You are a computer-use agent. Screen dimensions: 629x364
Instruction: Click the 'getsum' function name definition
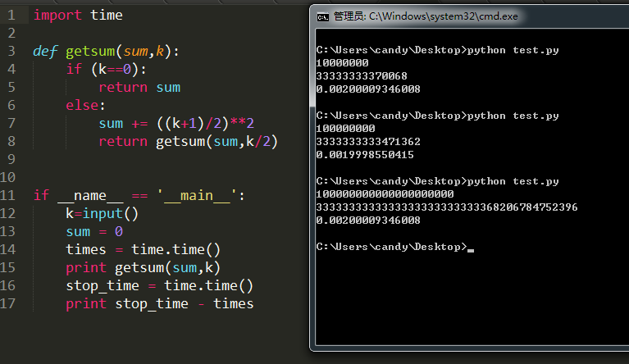click(90, 52)
